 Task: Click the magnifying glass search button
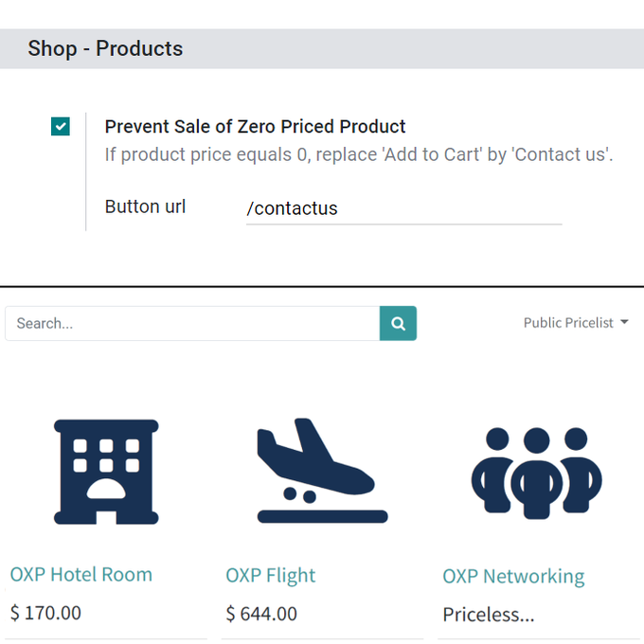(398, 323)
